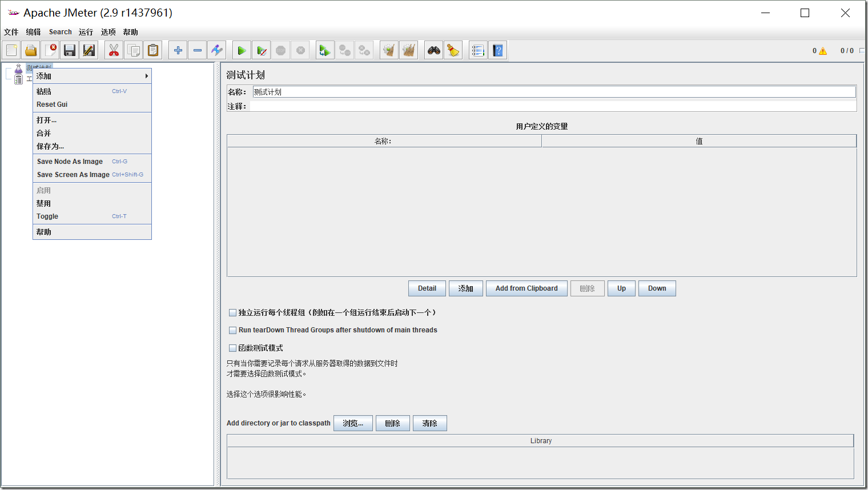The width and height of the screenshot is (868, 490).
Task: Start the test with green play icon
Action: click(242, 50)
